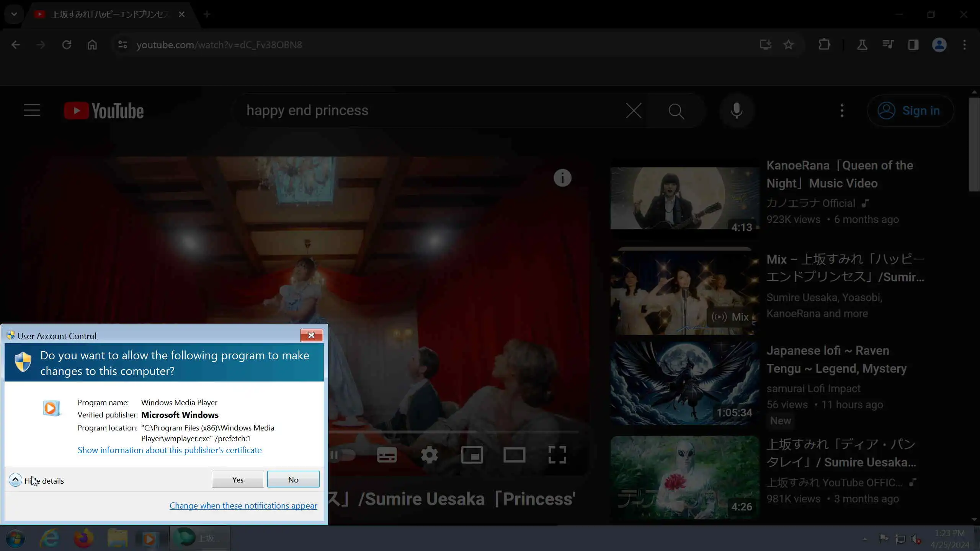Toggle subtitles captions icon on player
Viewport: 980px width, 551px height.
pos(387,455)
